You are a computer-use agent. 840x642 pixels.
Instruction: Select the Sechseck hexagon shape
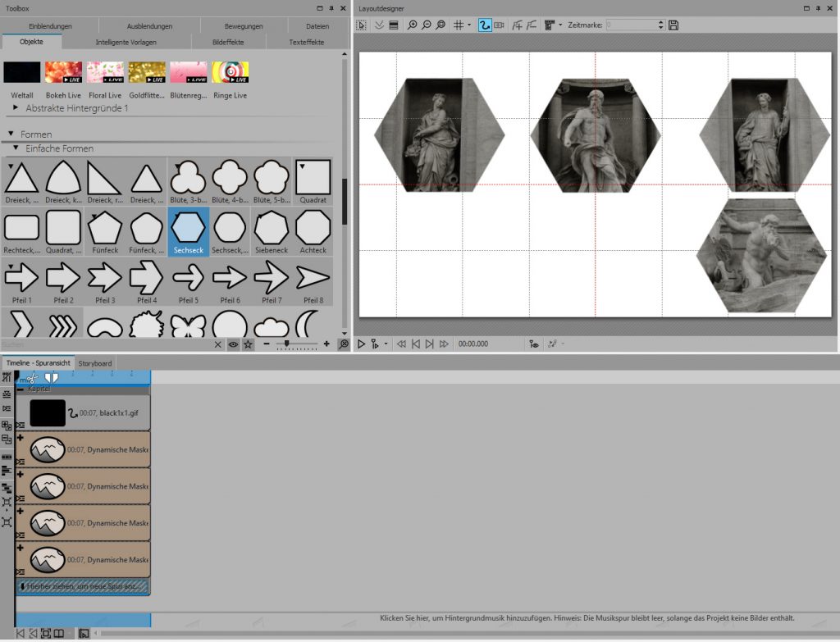tap(188, 227)
